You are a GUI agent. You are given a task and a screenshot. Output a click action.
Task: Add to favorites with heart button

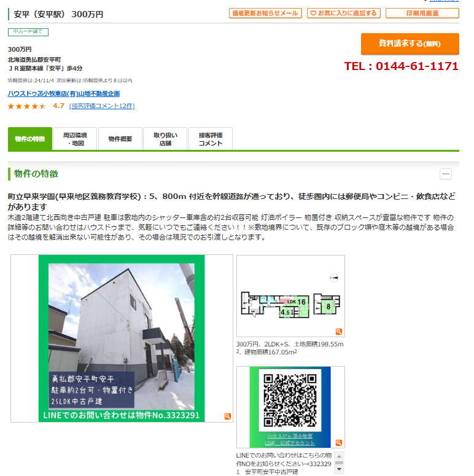[343, 14]
